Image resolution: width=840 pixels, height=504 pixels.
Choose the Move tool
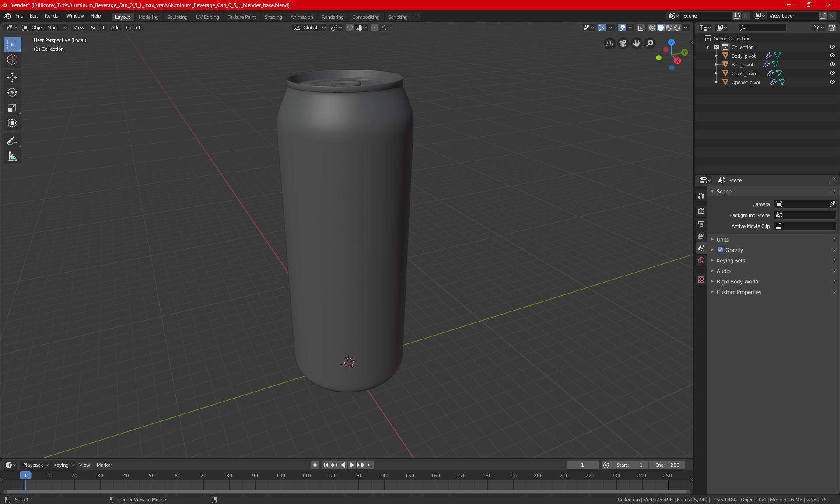pos(12,77)
